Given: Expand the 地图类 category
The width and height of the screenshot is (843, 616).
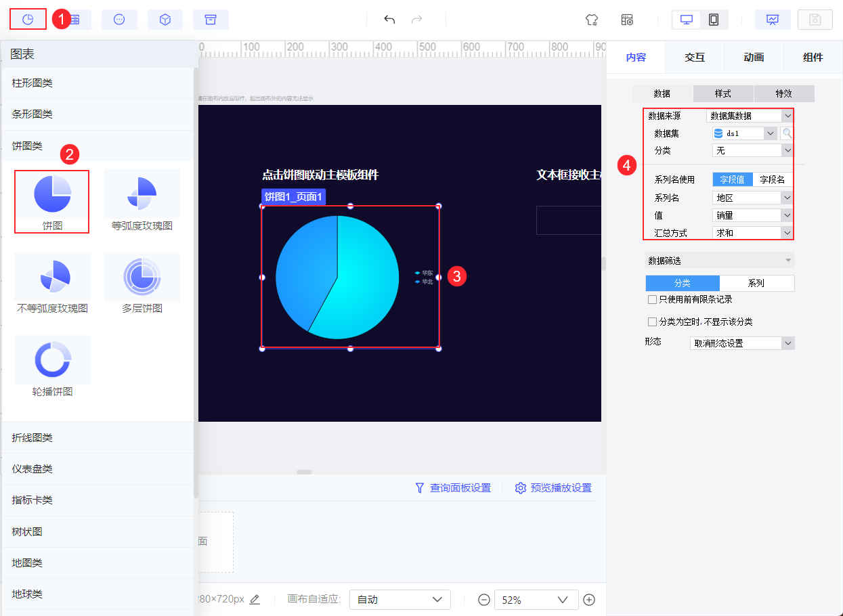Looking at the screenshot, I should [98, 563].
